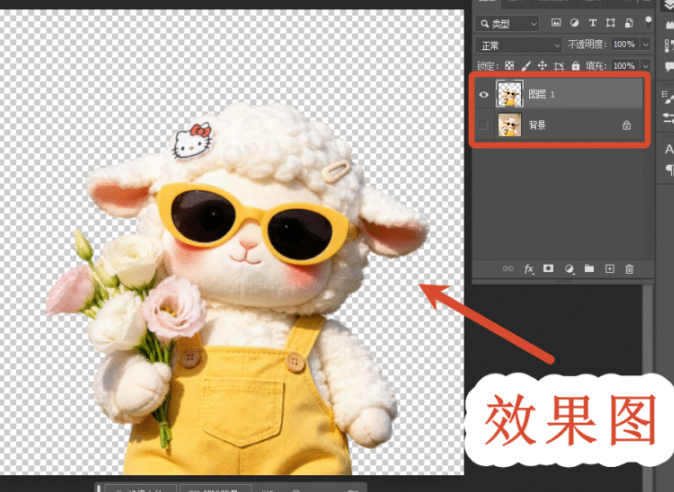
Task: Filter layers by pixel layers icon
Action: click(556, 23)
